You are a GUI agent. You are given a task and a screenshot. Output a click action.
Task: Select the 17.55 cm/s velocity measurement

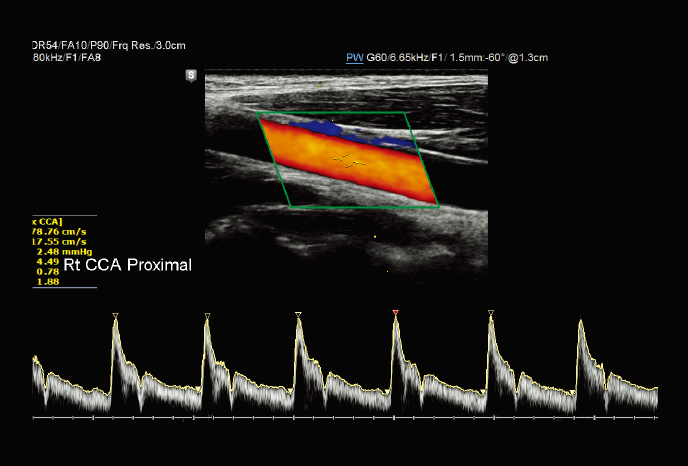[60, 241]
